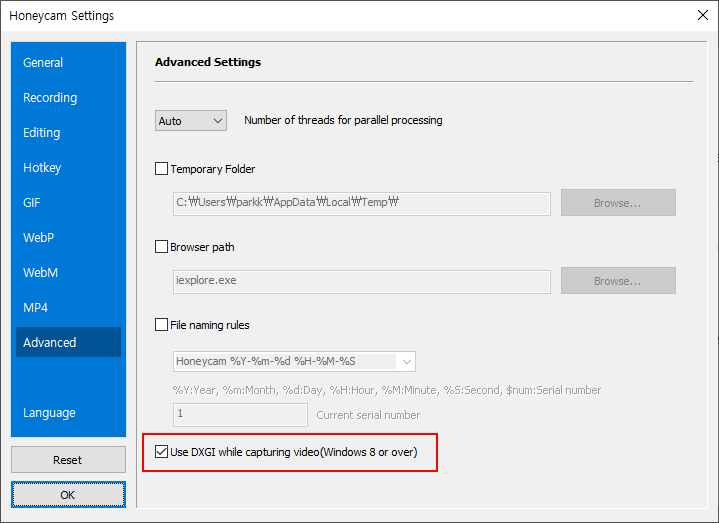Open the file naming pattern dropdown
The image size is (719, 523).
click(294, 361)
